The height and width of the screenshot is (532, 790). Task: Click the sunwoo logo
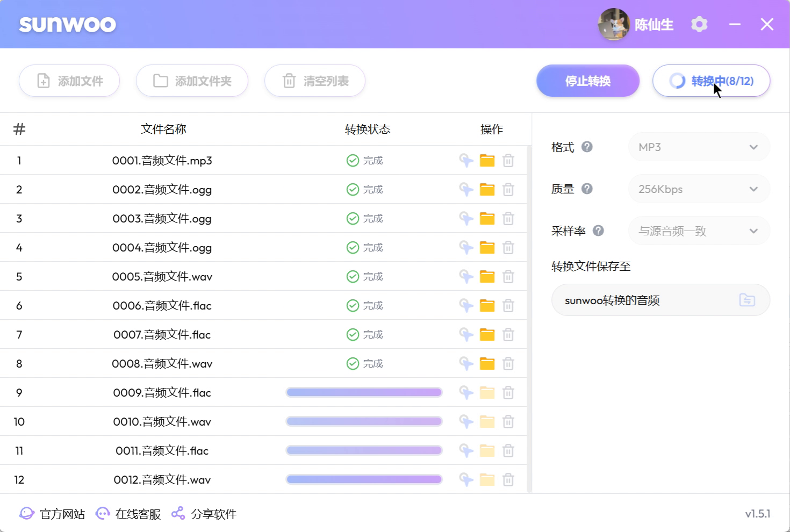[x=68, y=24]
